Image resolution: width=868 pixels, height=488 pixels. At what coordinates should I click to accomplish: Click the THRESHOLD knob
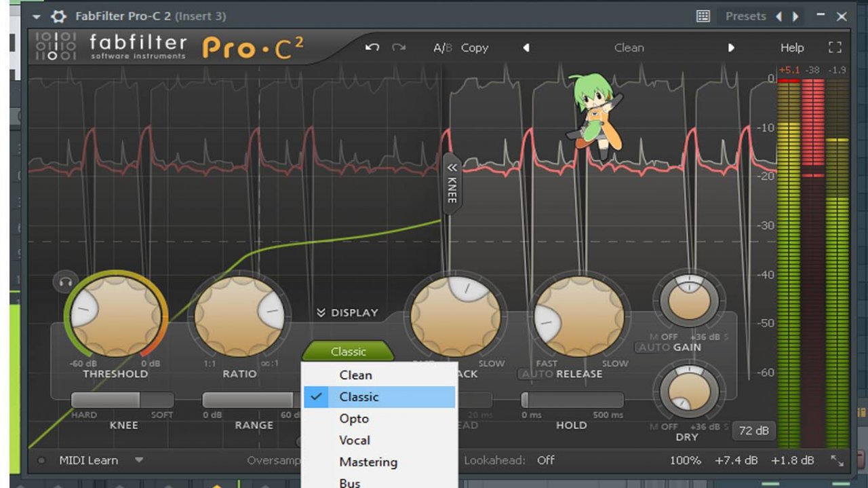[116, 316]
